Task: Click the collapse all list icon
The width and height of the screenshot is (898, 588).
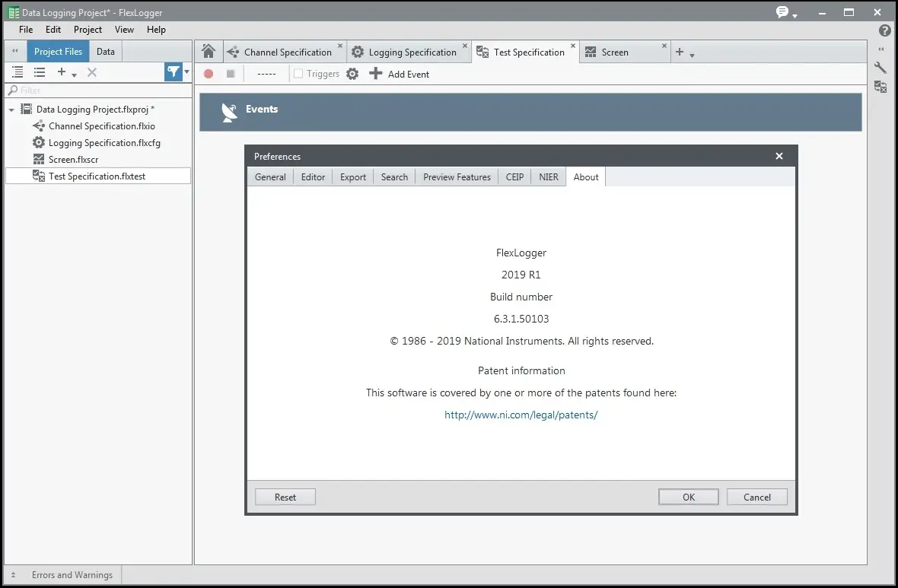Action: pyautogui.click(x=40, y=72)
